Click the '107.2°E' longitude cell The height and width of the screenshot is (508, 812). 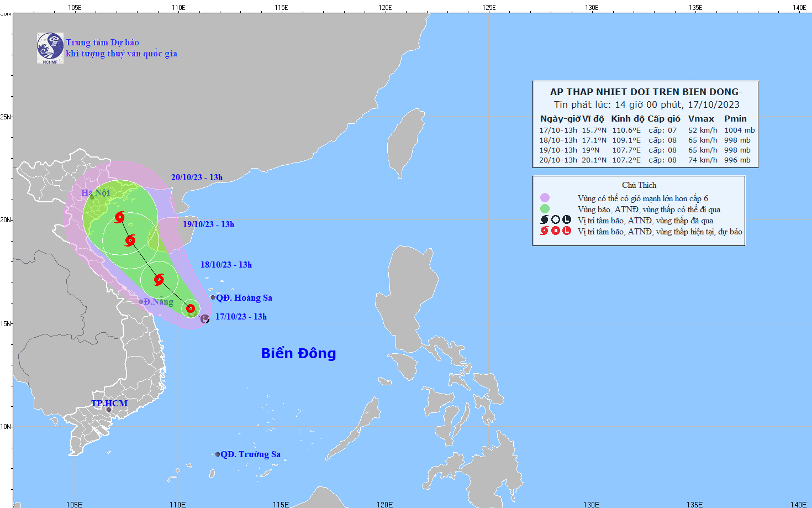tap(626, 160)
